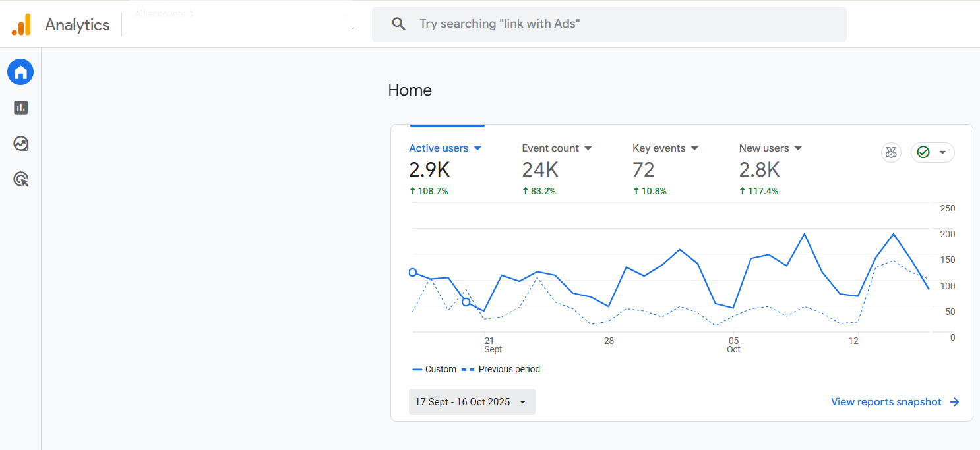980x450 pixels.
Task: Click the 05 Oct axis label
Action: click(x=733, y=345)
